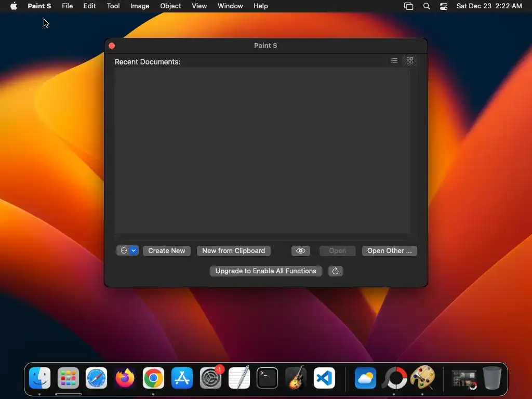Toggle the eye preview button

click(300, 251)
